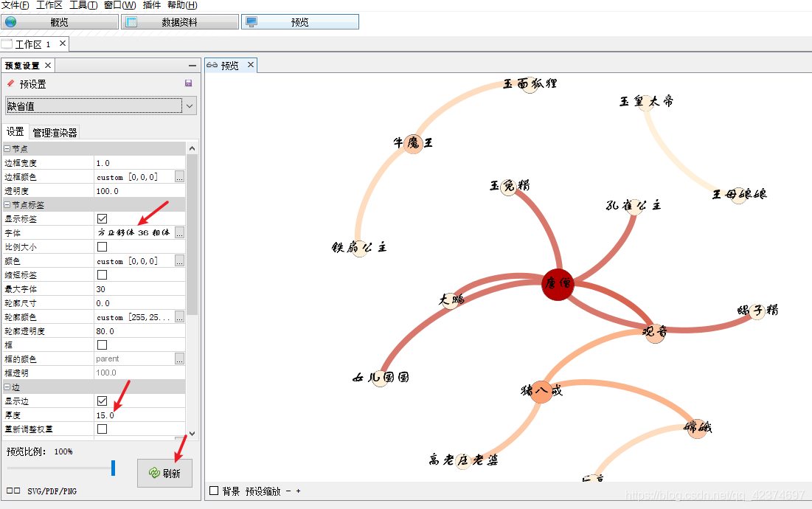Edit the 轮廓透明度 value 80.0

[x=139, y=331]
